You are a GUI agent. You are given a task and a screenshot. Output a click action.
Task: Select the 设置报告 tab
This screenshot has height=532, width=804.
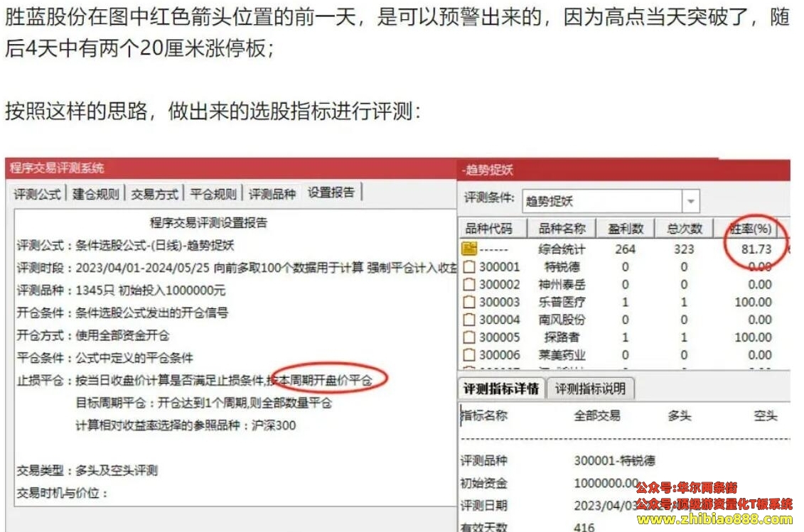tap(331, 192)
